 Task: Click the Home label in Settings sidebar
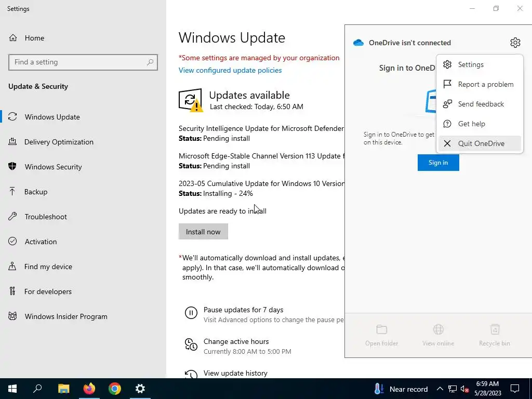(x=34, y=38)
